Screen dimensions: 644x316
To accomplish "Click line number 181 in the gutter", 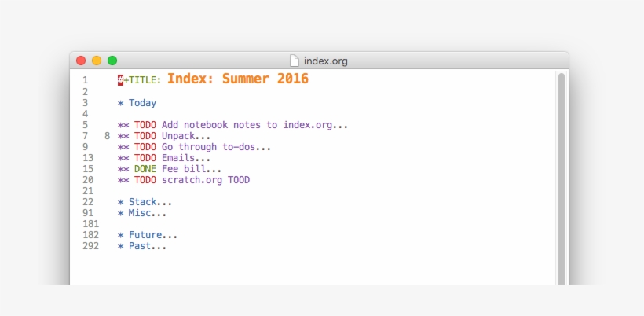I will click(x=91, y=224).
